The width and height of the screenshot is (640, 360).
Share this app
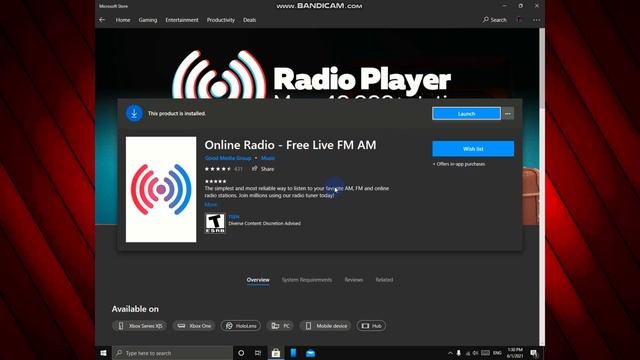click(x=263, y=169)
